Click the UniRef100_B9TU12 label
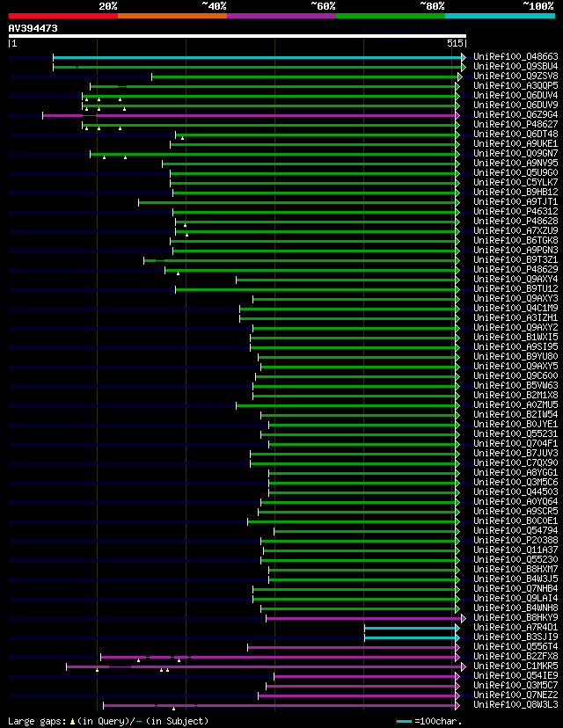The width and height of the screenshot is (563, 728). point(515,288)
